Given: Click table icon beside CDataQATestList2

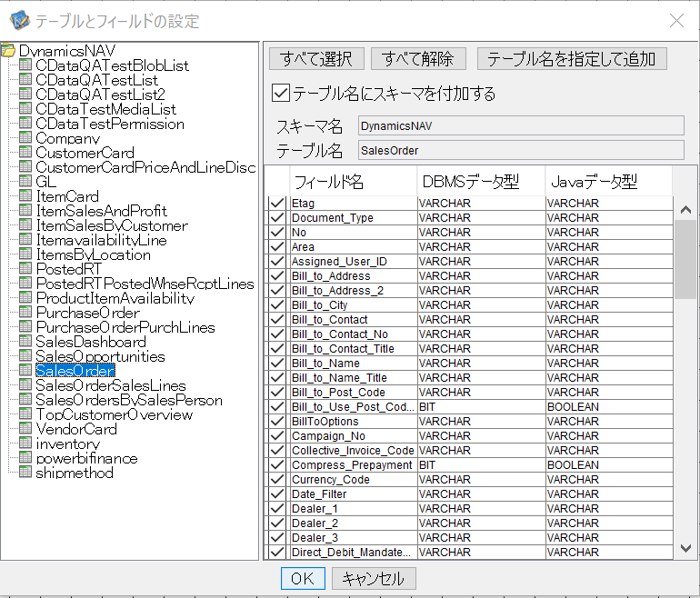Looking at the screenshot, I should pos(25,94).
